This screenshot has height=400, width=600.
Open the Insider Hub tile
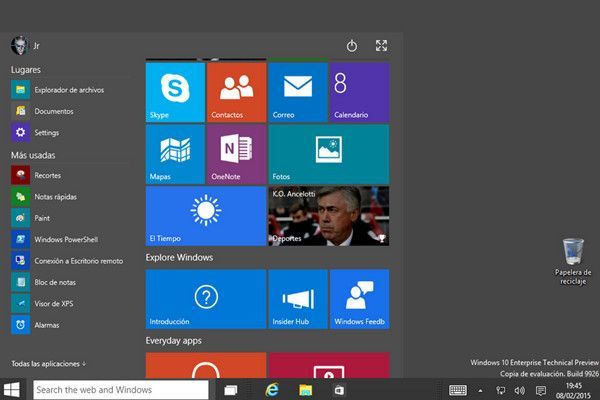pos(298,299)
